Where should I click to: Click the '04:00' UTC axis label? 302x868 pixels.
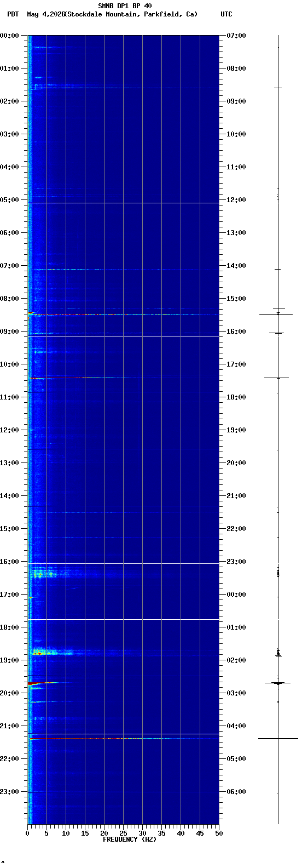pos(236,726)
